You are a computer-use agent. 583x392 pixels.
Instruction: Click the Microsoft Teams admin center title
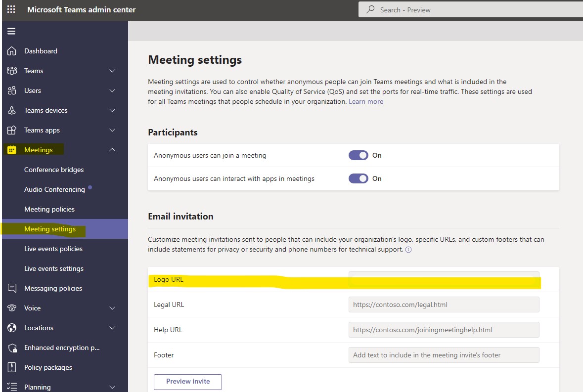82,10
